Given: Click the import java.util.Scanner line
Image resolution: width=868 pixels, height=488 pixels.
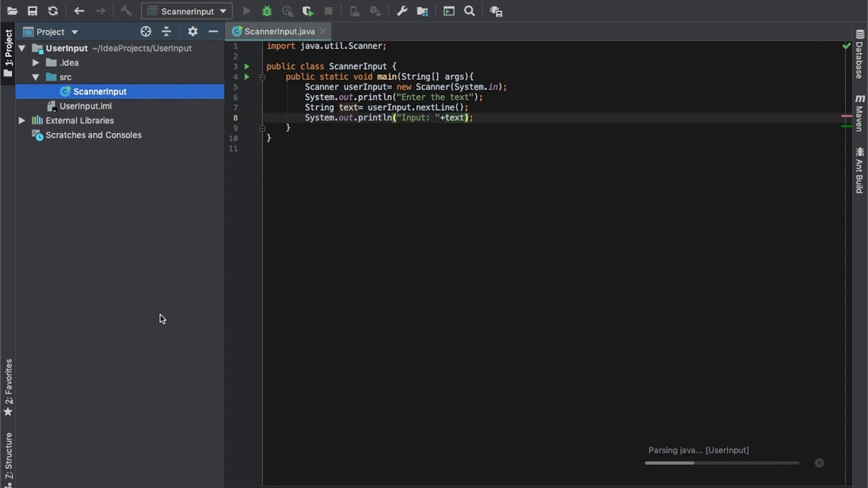Looking at the screenshot, I should pos(326,46).
